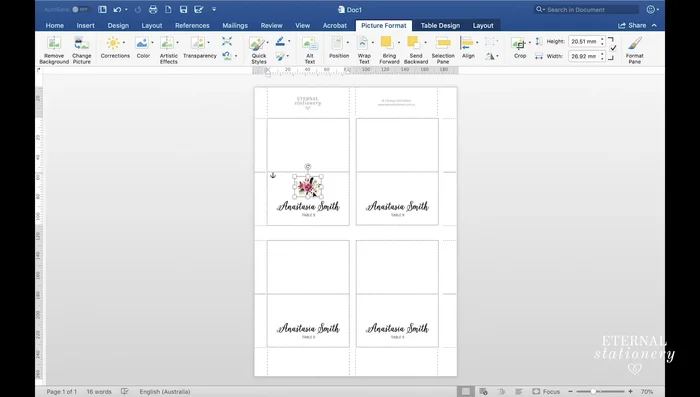The image size is (700, 397).
Task: Expand the Wrap Text dropdown arrow
Action: pos(373,43)
